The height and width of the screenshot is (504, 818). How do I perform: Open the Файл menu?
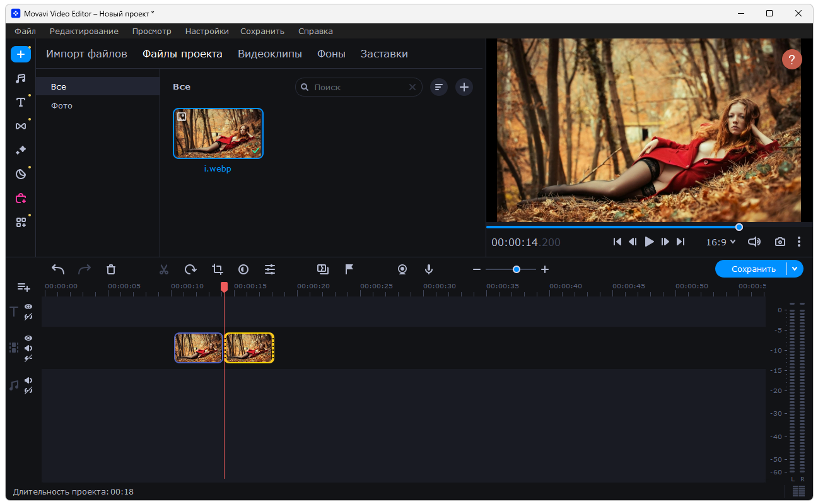click(x=25, y=31)
